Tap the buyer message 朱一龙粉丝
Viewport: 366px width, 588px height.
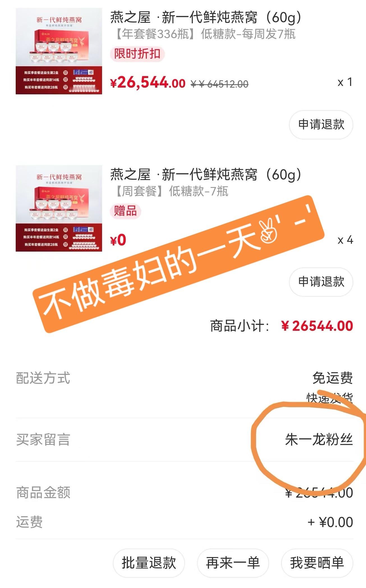tap(319, 440)
